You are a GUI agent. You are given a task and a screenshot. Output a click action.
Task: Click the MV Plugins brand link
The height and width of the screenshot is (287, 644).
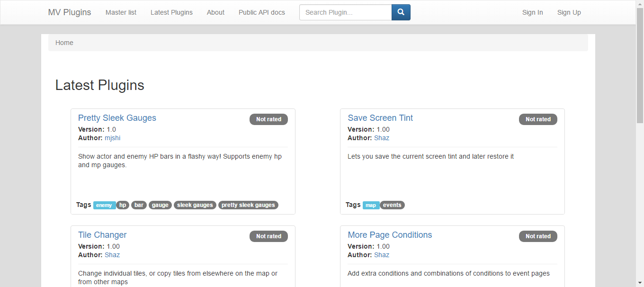tap(70, 12)
